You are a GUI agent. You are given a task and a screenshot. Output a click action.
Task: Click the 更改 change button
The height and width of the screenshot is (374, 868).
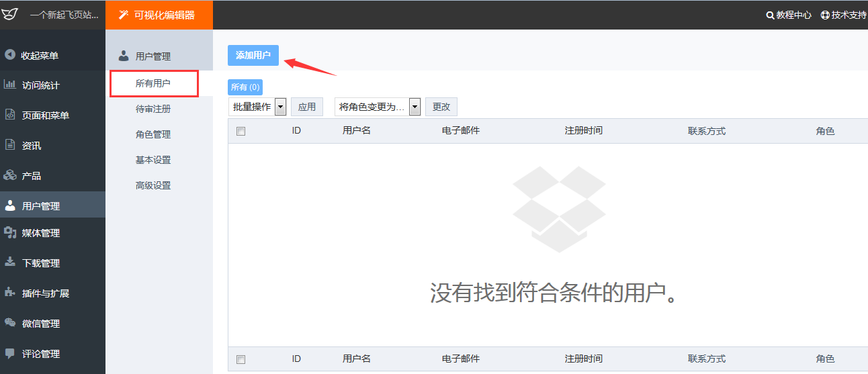(x=441, y=107)
